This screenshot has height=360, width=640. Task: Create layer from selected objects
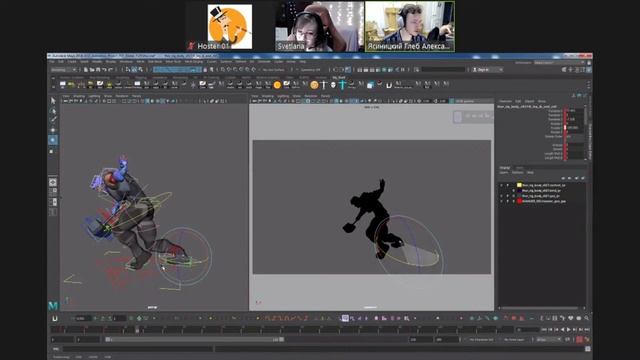pos(583,178)
